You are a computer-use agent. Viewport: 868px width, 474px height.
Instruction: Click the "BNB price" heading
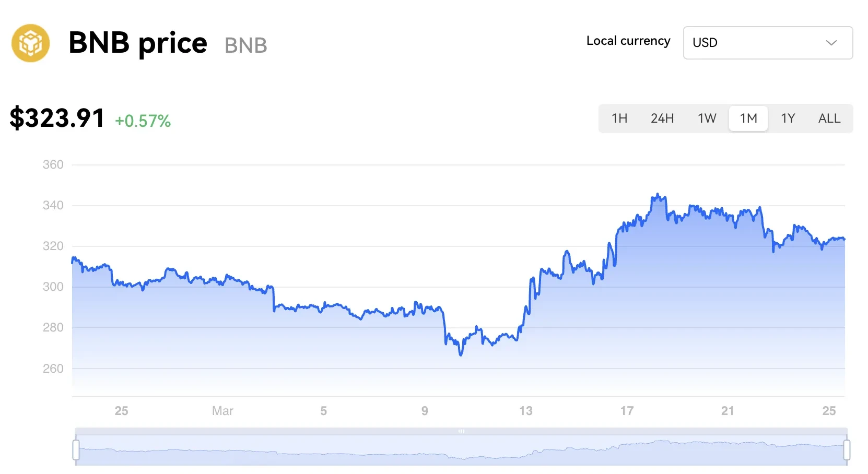(138, 43)
